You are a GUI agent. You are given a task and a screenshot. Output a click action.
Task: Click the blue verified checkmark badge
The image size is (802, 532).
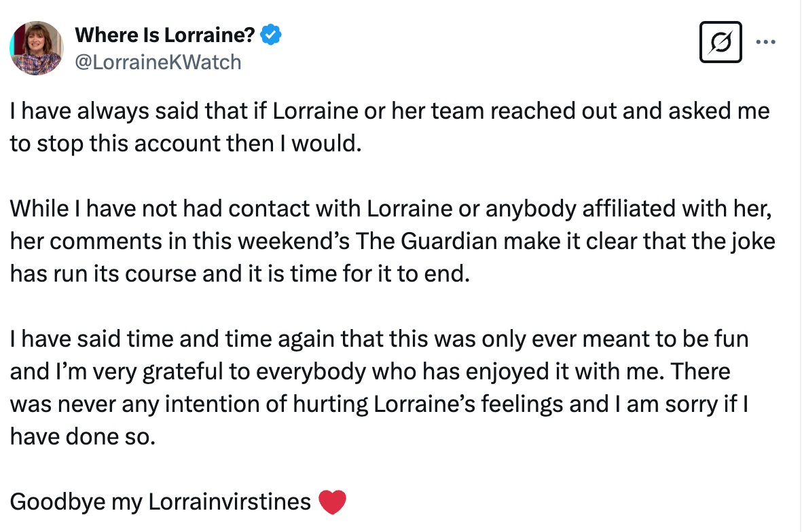[x=272, y=34]
